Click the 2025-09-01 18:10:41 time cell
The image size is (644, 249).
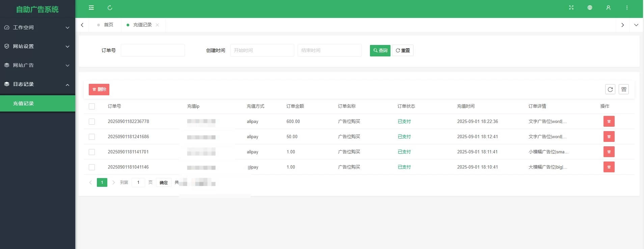(478, 167)
